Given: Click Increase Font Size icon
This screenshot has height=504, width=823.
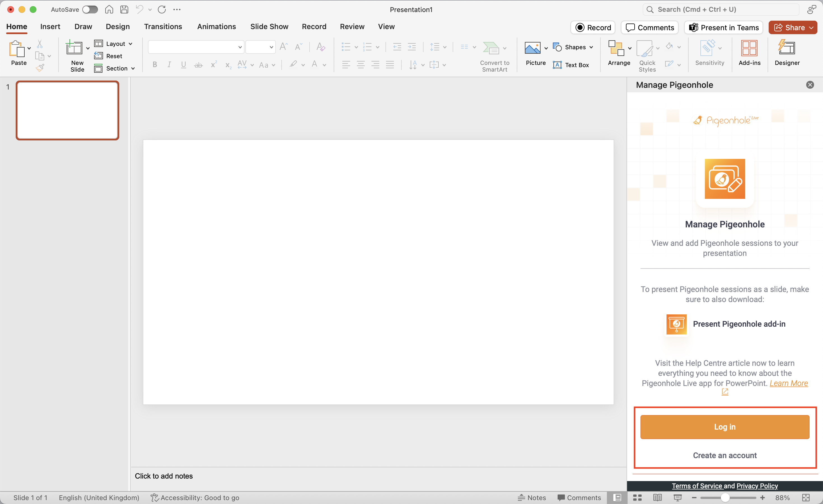Looking at the screenshot, I should pyautogui.click(x=284, y=47).
